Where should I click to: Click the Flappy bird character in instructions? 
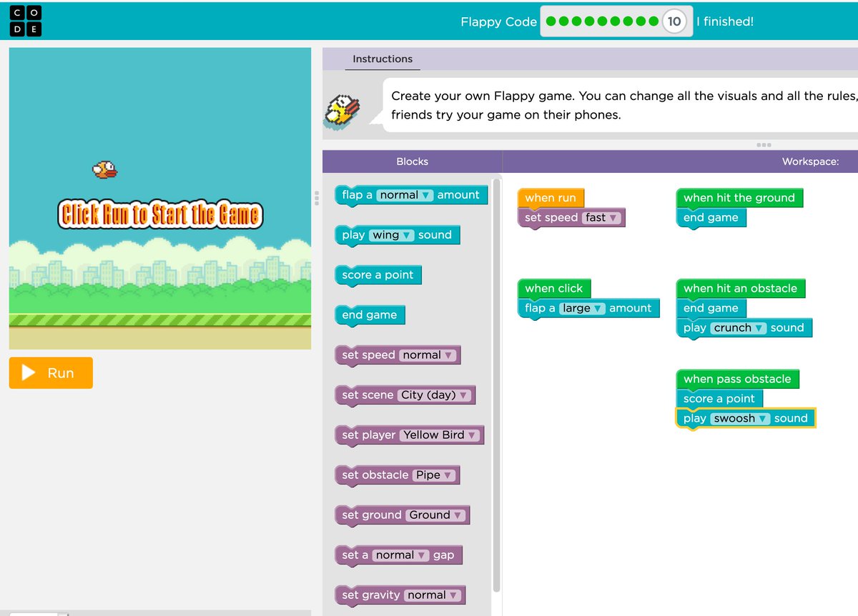coord(342,110)
